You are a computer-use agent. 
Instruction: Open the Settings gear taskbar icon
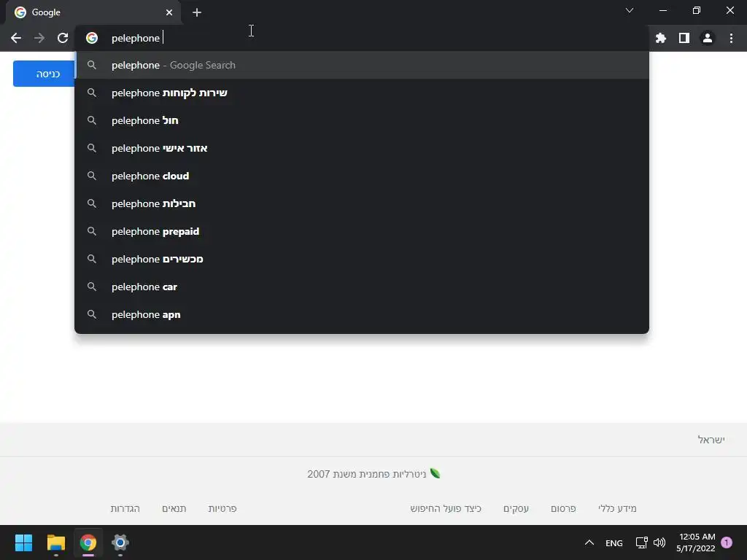120,542
